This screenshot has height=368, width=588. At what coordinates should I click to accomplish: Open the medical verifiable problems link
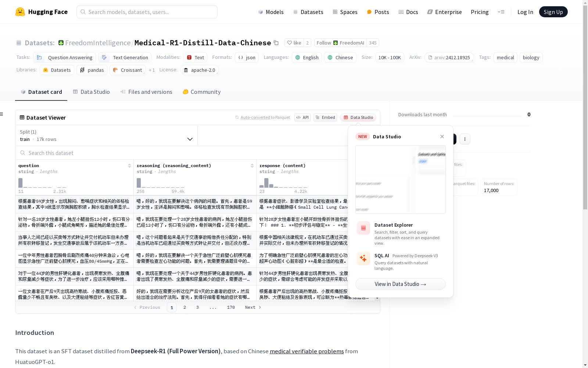click(307, 351)
